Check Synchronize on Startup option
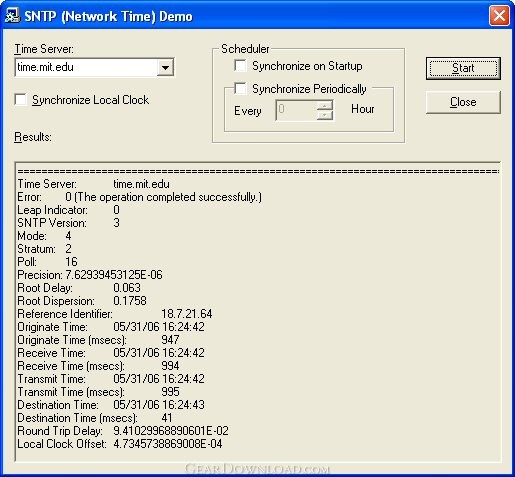The image size is (515, 477). point(240,66)
